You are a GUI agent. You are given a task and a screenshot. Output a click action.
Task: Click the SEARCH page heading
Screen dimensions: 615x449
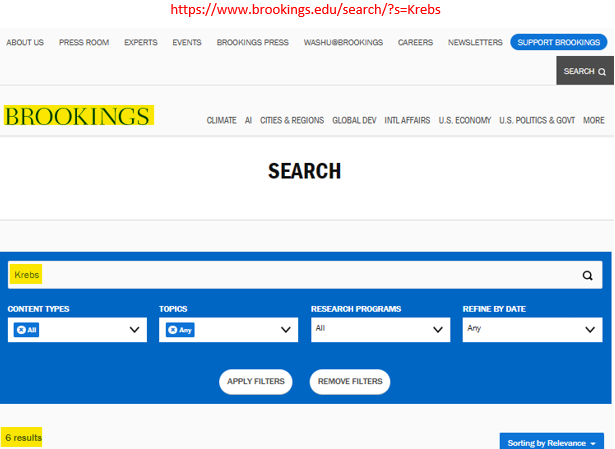point(304,171)
